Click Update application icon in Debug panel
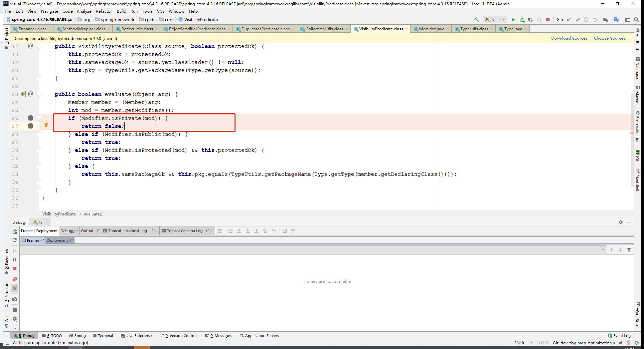The width and height of the screenshot is (644, 349). pyautogui.click(x=15, y=240)
